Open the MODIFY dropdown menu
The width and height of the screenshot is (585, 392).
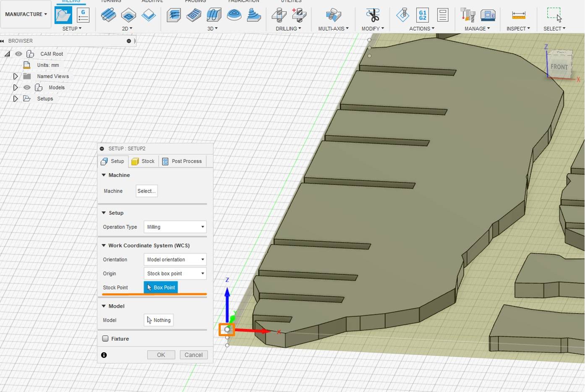373,29
